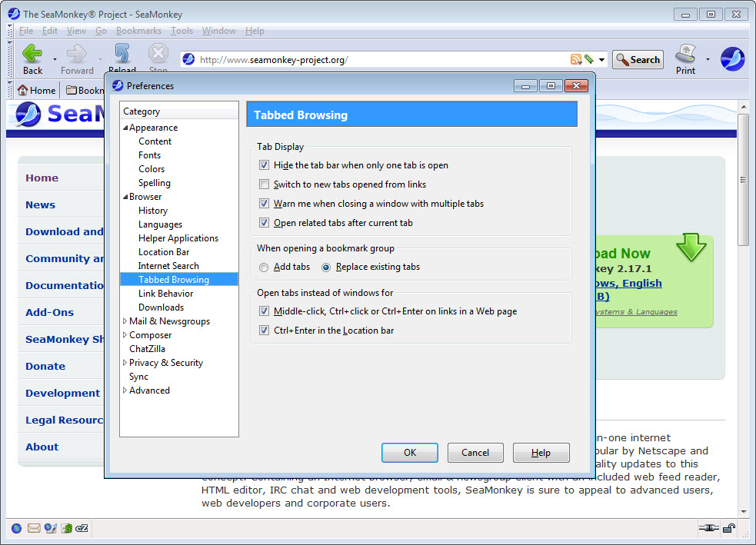Click the Forward arrow toolbar icon

click(77, 53)
